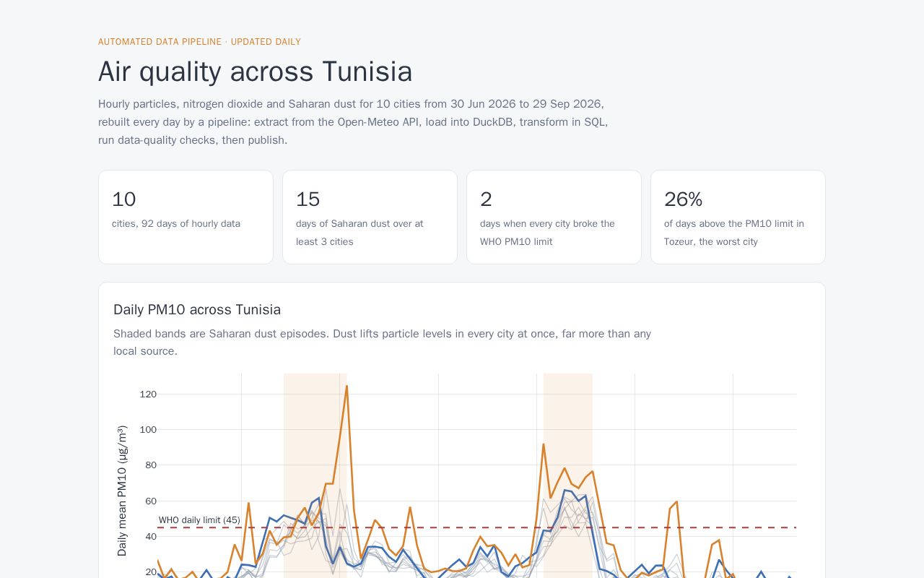Click the intro paragraph about the Open-Meteo pipeline
Viewport: 924px width, 578px height.
(353, 122)
